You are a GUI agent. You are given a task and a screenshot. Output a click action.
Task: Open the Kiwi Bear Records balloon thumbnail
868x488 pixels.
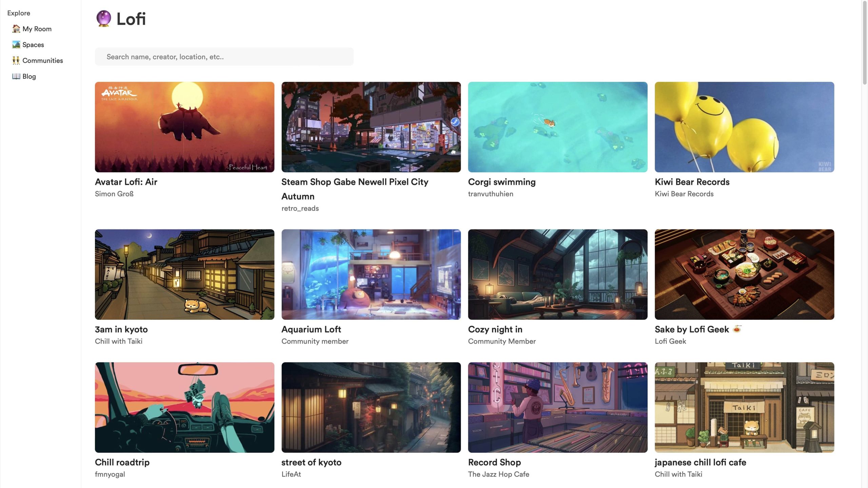click(744, 127)
